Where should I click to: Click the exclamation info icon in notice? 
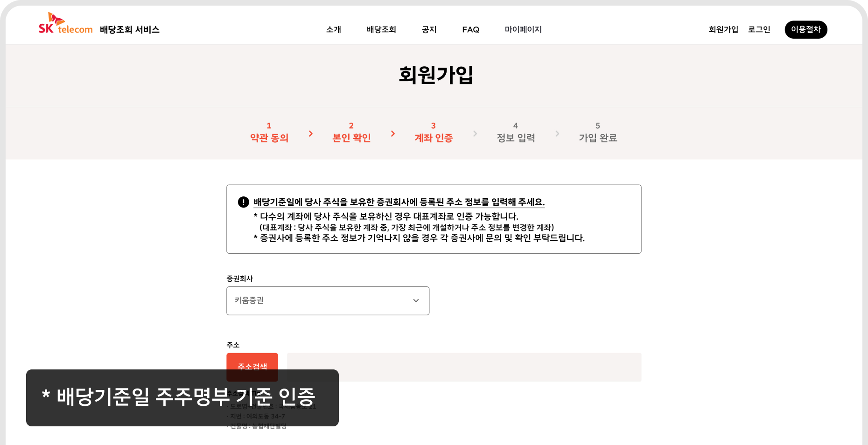(244, 202)
